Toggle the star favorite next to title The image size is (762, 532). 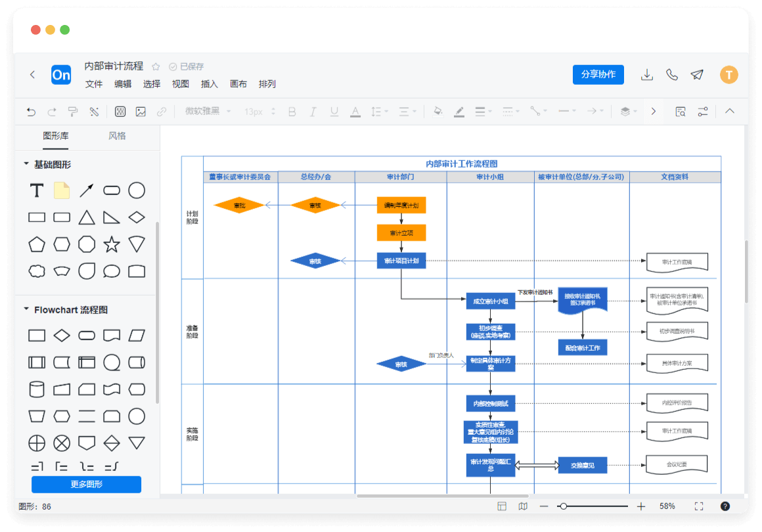[156, 66]
